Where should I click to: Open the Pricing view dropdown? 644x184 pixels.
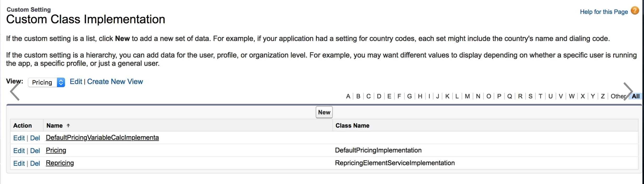[46, 82]
